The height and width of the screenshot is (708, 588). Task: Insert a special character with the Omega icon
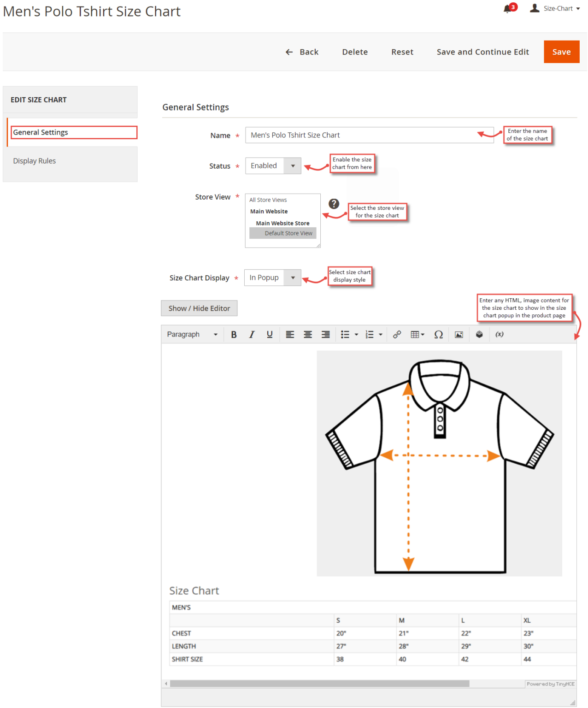click(438, 334)
